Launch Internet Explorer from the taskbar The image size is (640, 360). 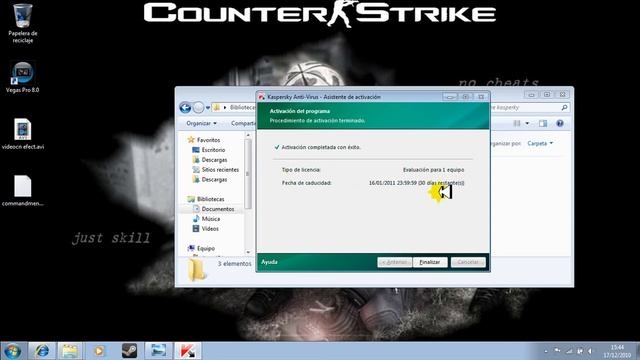coord(42,351)
